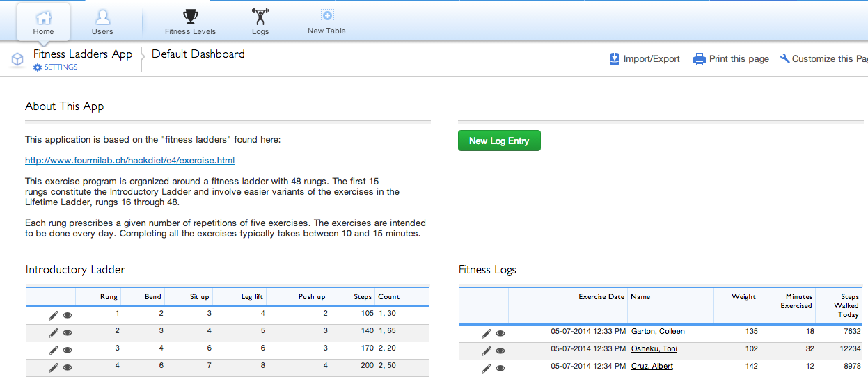View Introductory Ladder rung 2 row
Screen dimensions: 868x377
(x=68, y=332)
